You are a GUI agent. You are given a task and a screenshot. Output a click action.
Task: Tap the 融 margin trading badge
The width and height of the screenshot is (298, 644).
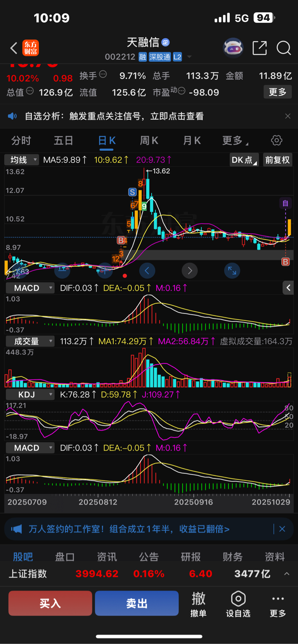pos(142,57)
